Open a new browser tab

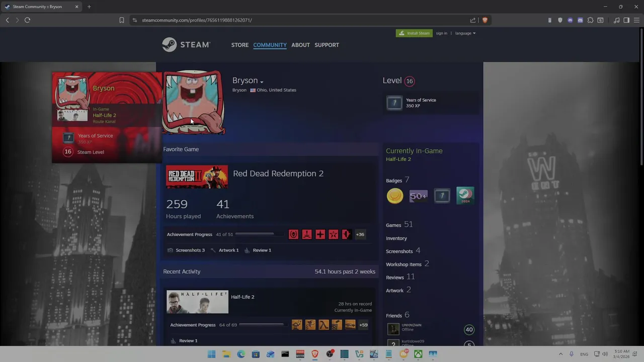tap(89, 7)
